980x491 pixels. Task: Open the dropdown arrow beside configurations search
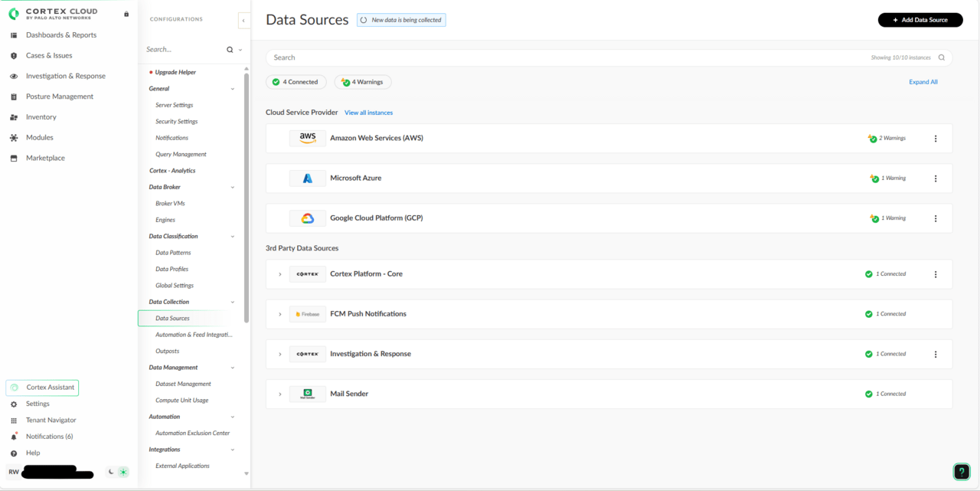[x=240, y=50]
